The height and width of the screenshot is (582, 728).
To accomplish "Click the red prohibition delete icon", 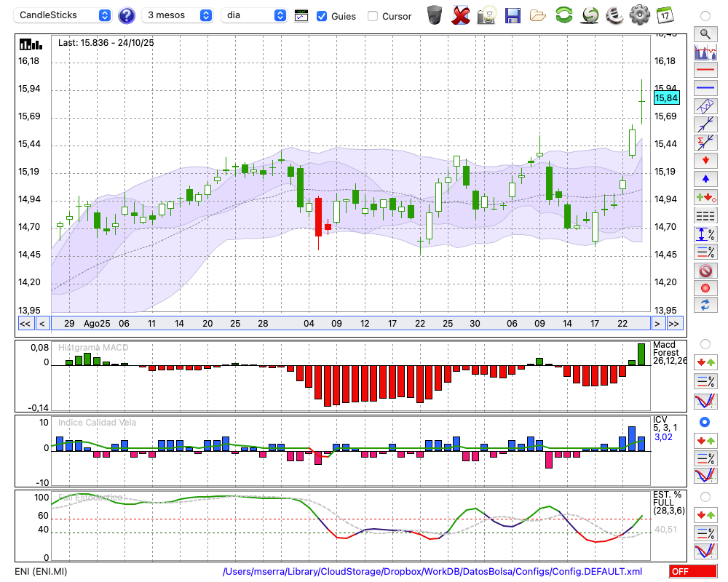I will 705,271.
